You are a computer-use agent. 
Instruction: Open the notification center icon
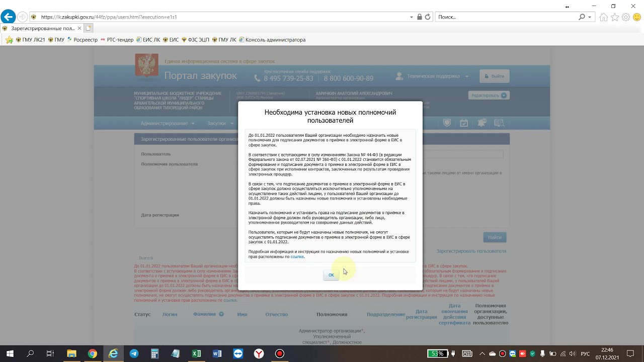630,353
